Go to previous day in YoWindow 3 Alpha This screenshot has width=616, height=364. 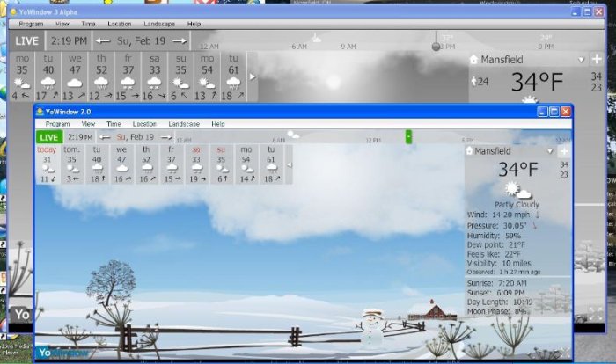(x=103, y=40)
